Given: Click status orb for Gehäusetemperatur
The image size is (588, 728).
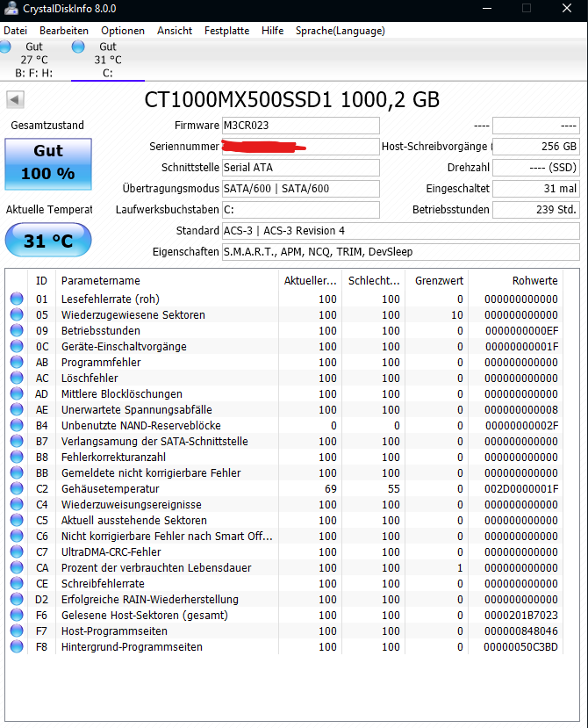Looking at the screenshot, I should [x=17, y=488].
